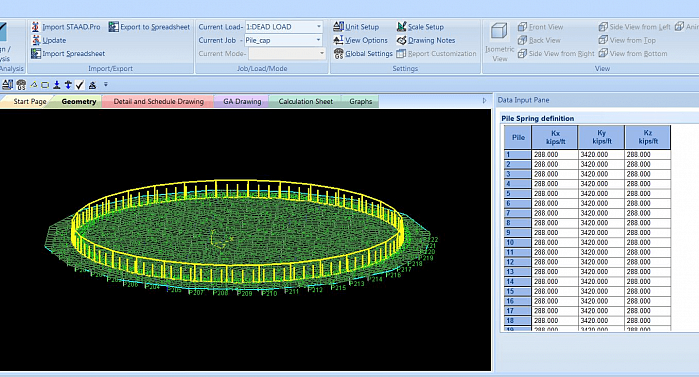Click the US code settings icon in quick toolbar
This screenshot has width=699, height=377.
click(21, 85)
